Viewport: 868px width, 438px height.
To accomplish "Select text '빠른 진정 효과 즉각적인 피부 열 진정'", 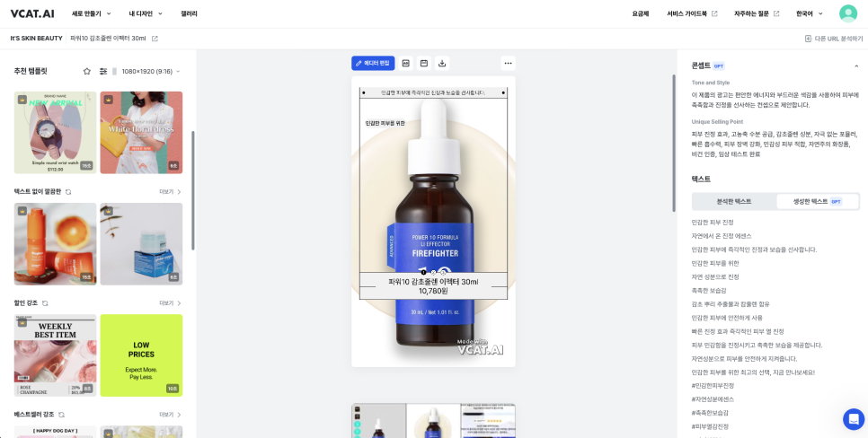I will tap(738, 332).
